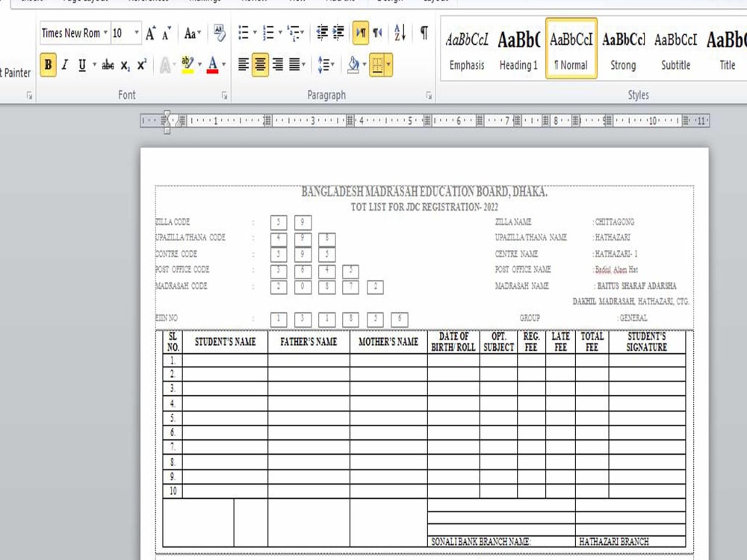Apply the Subtitle style
The height and width of the screenshot is (560, 747).
[675, 50]
